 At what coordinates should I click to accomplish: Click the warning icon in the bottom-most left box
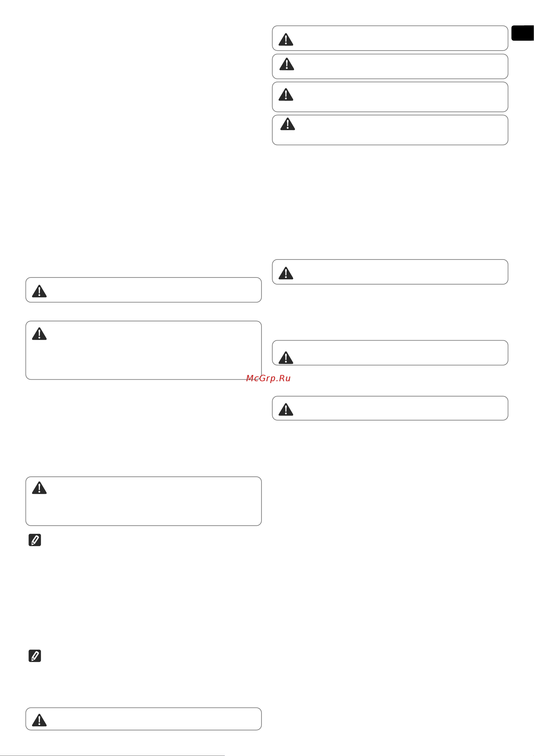click(x=39, y=720)
